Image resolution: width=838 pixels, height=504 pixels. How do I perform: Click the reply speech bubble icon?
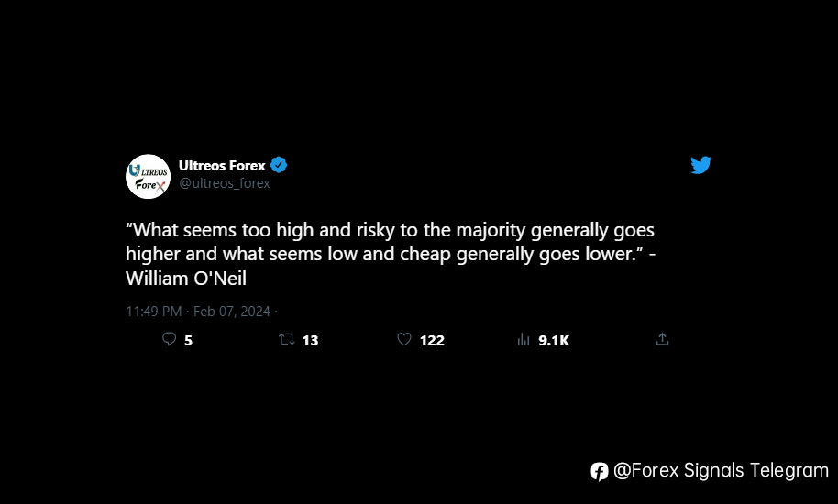tap(169, 339)
